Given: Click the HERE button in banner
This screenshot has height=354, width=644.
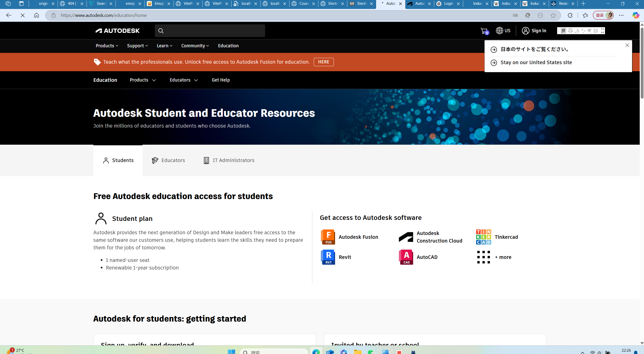Looking at the screenshot, I should [x=324, y=62].
